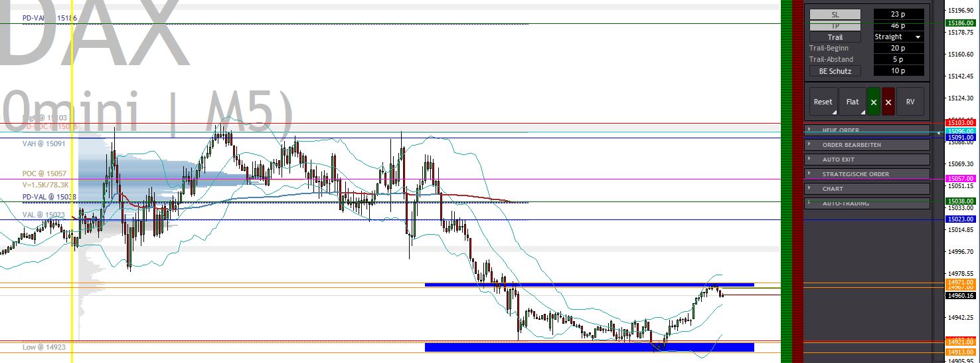
Task: Click the Reset button
Action: 823,102
